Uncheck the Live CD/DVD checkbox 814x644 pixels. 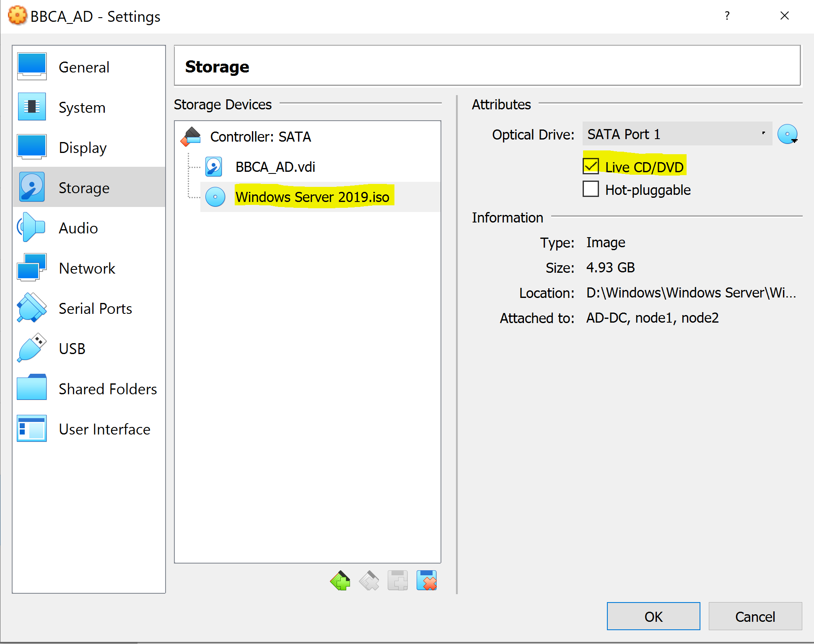coord(591,166)
